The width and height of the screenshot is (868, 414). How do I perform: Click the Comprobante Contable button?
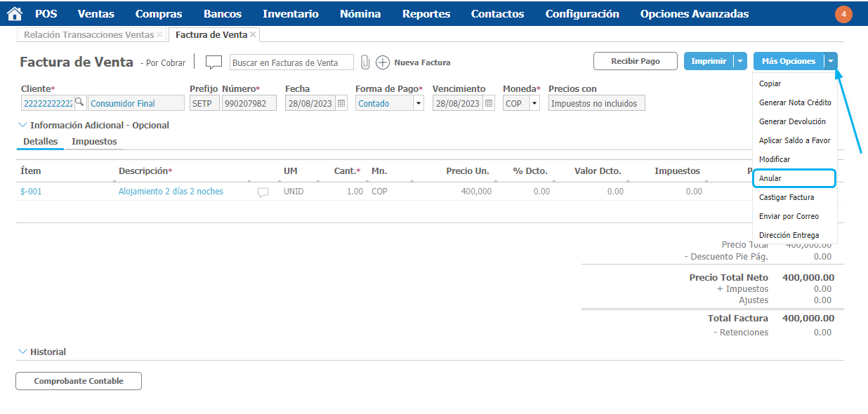tap(79, 381)
